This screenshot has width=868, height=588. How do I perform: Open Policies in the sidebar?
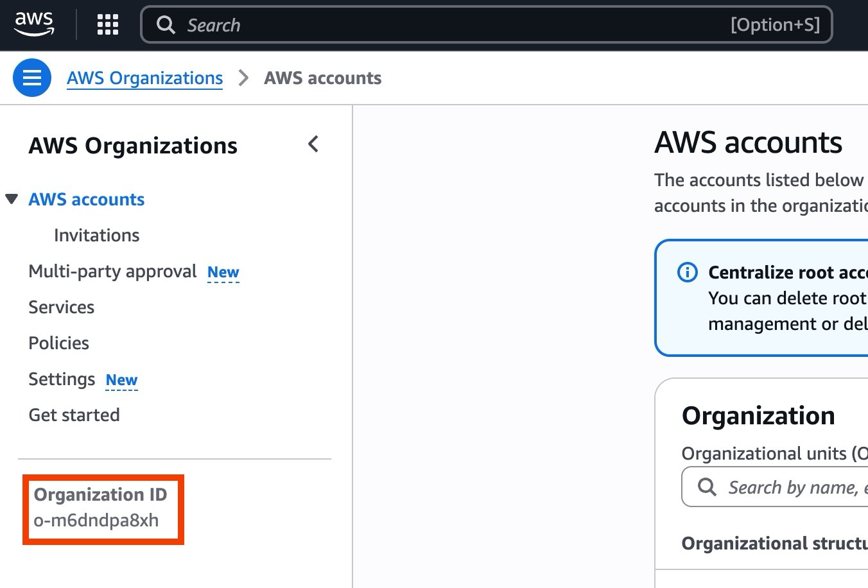[59, 343]
